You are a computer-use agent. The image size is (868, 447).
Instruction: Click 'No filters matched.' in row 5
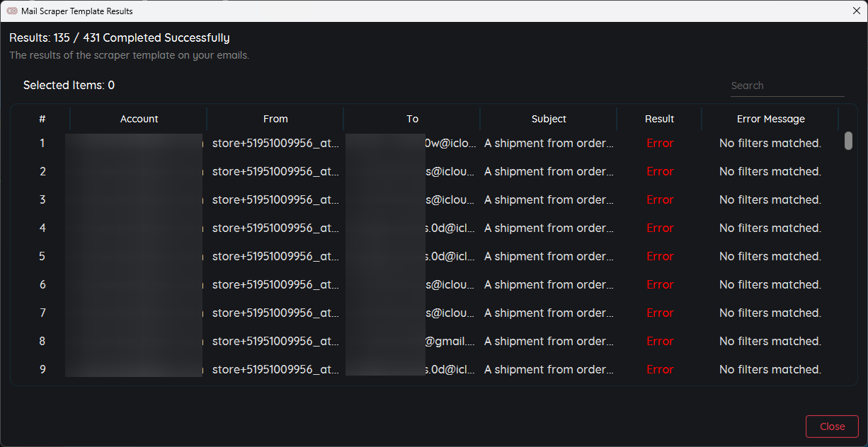(x=770, y=256)
